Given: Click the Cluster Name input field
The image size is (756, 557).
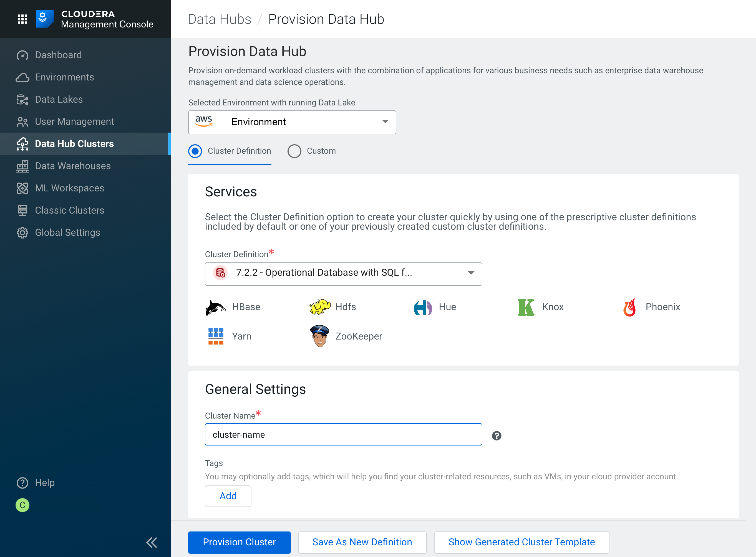Looking at the screenshot, I should coord(343,435).
